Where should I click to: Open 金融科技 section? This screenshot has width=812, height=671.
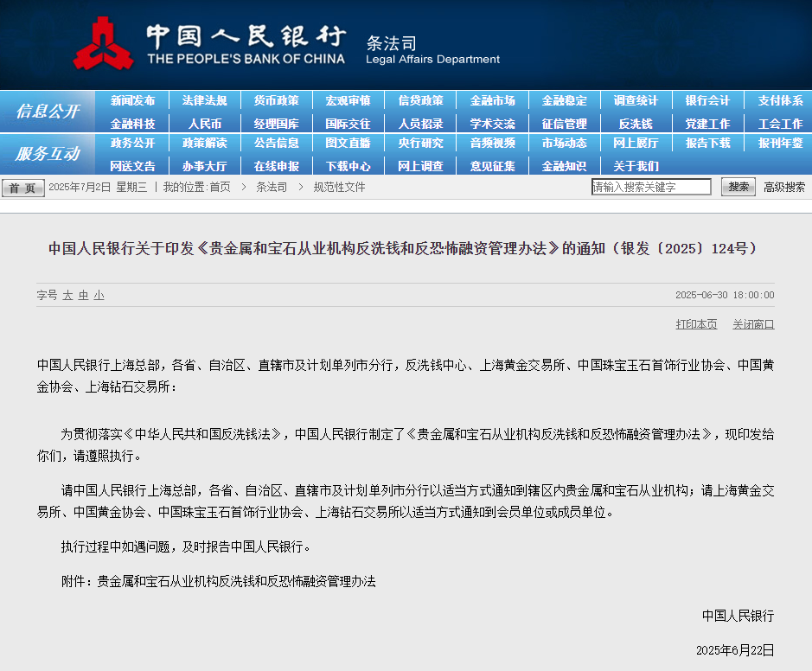tap(132, 124)
